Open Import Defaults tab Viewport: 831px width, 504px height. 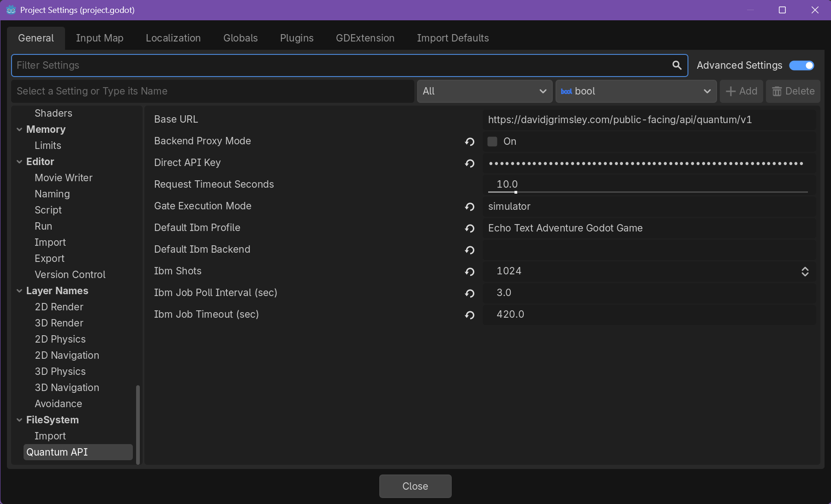pos(453,38)
